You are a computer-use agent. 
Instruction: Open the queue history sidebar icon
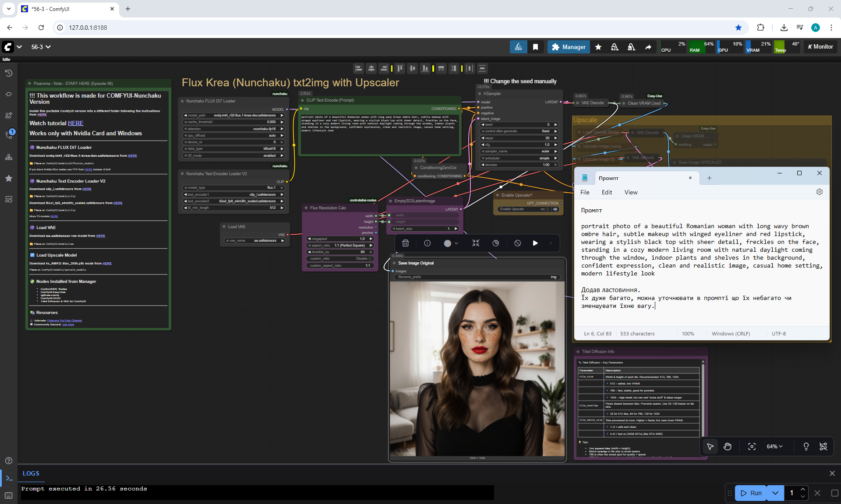(x=8, y=73)
